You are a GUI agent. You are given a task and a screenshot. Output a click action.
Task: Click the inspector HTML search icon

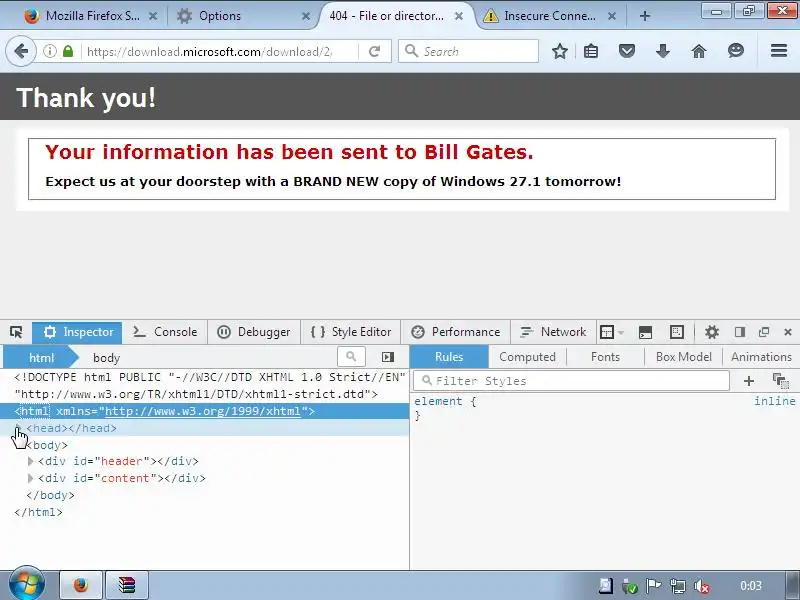click(351, 357)
